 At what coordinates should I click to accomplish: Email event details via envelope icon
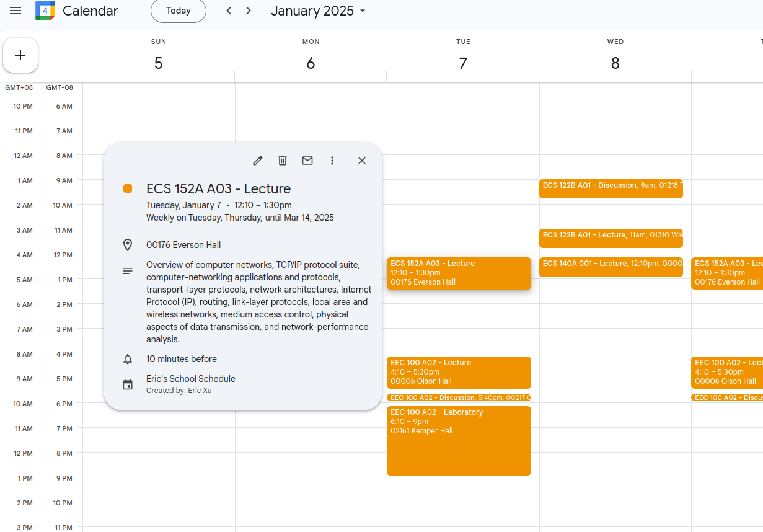307,161
